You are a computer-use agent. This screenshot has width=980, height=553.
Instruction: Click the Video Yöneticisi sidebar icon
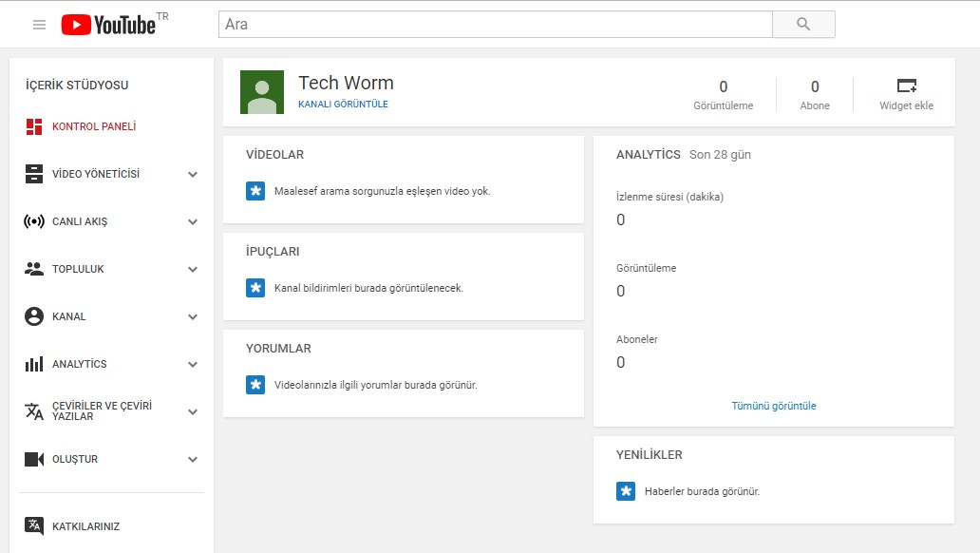(x=34, y=174)
